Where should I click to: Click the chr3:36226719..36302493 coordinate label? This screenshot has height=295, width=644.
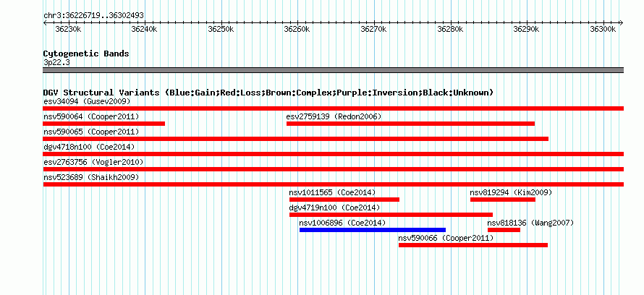tap(93, 16)
